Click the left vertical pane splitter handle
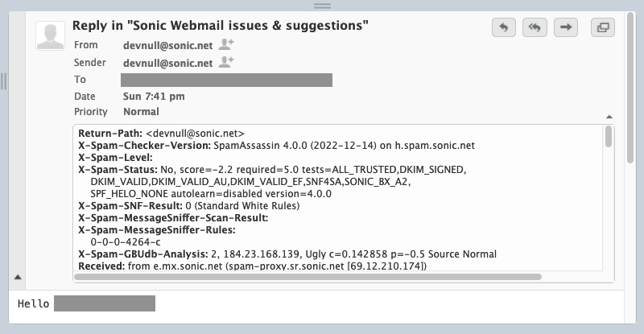This screenshot has height=334, width=644. 4,81
